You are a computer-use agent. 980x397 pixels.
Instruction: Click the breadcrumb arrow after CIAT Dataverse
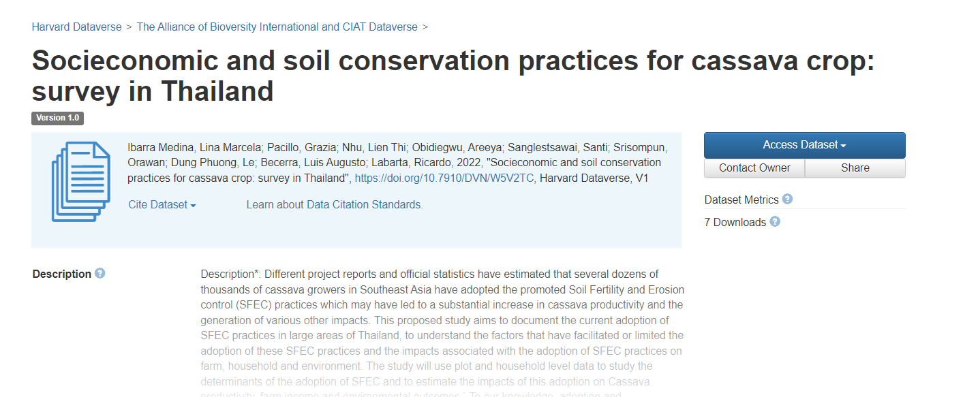(425, 27)
